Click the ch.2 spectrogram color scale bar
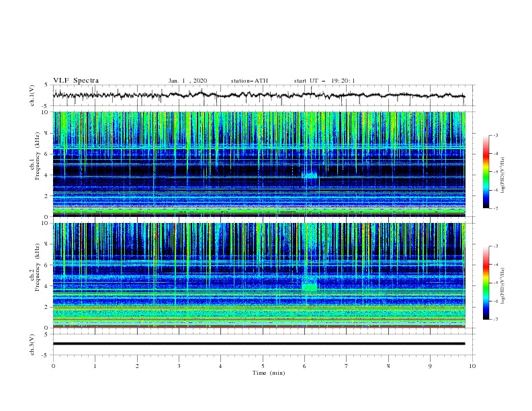Viewport: 532px width, 411px height. pyautogui.click(x=486, y=283)
